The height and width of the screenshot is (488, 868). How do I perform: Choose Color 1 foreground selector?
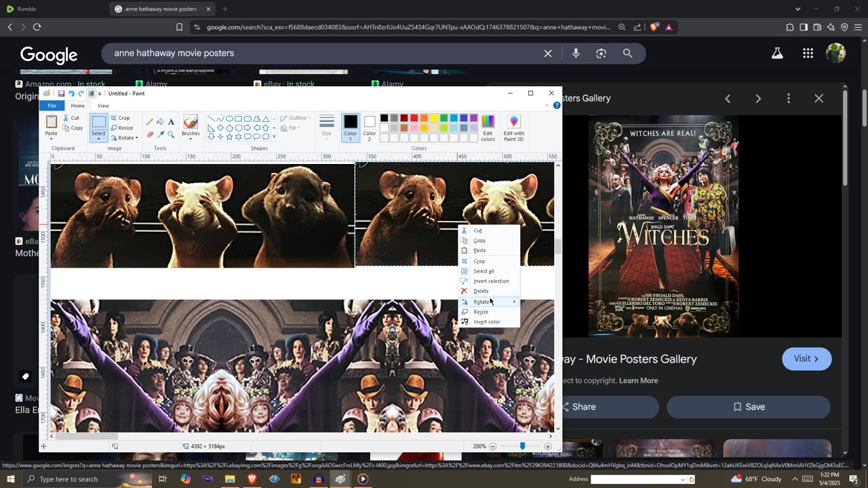pos(350,127)
